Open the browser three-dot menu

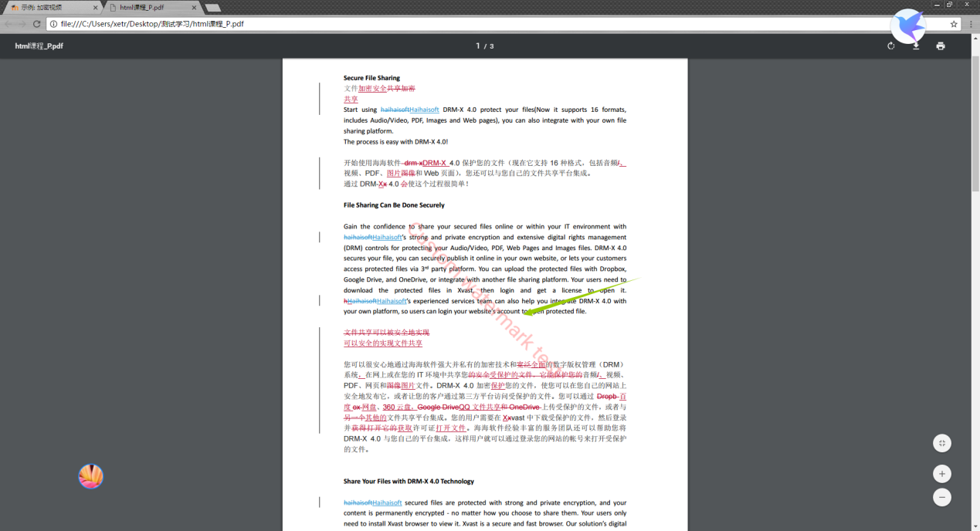click(x=971, y=24)
